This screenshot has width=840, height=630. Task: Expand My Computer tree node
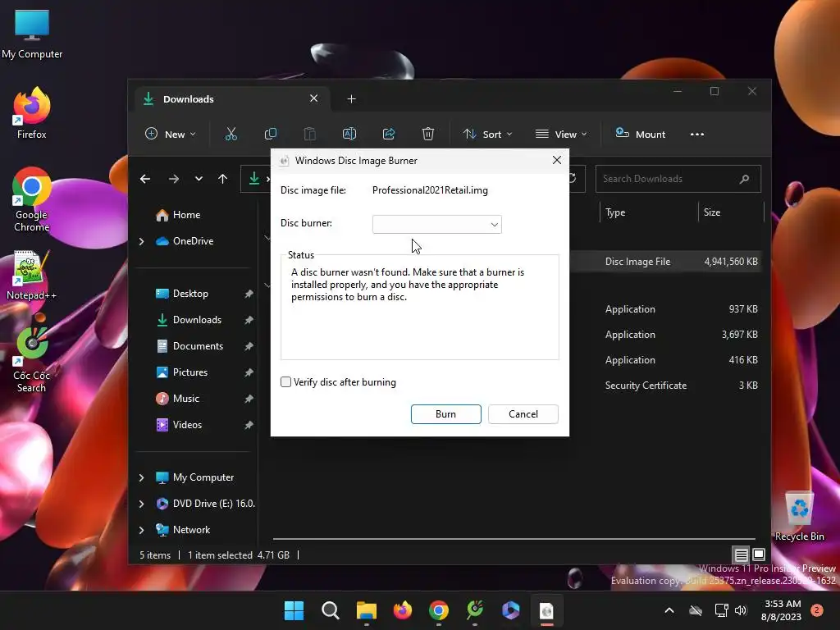tap(141, 477)
